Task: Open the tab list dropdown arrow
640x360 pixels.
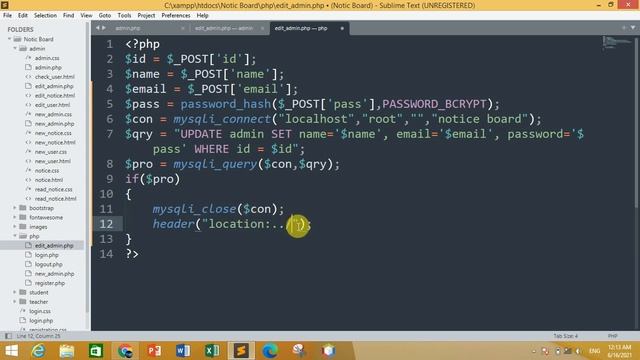Action: coord(633,28)
